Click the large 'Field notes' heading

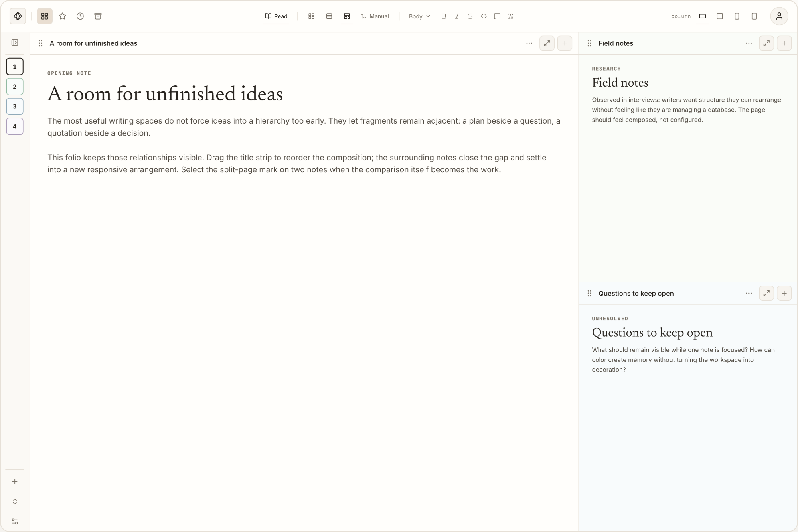pyautogui.click(x=620, y=83)
